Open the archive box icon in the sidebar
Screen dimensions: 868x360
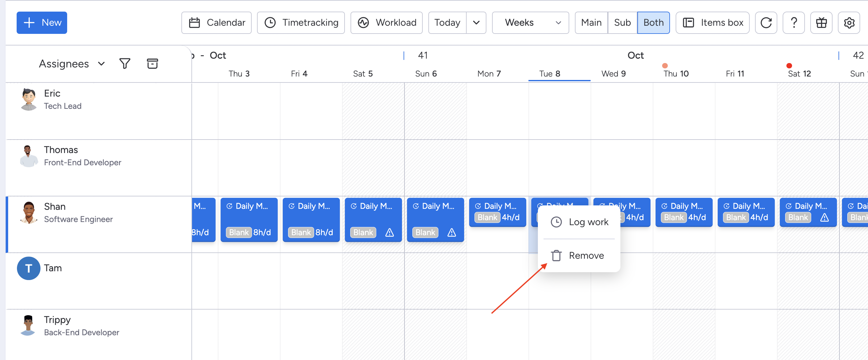click(152, 63)
